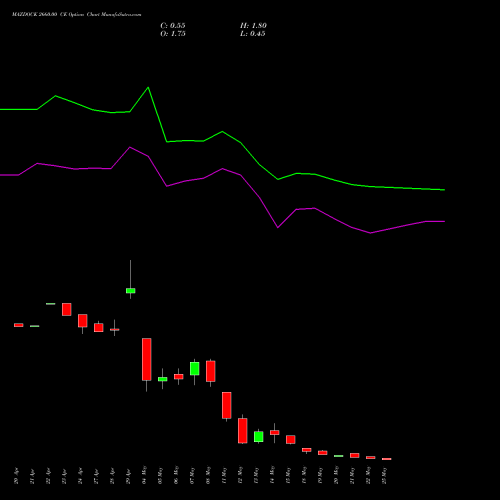Click the 24 Apr date label
Screen dimensions: 500x500
click(80, 476)
